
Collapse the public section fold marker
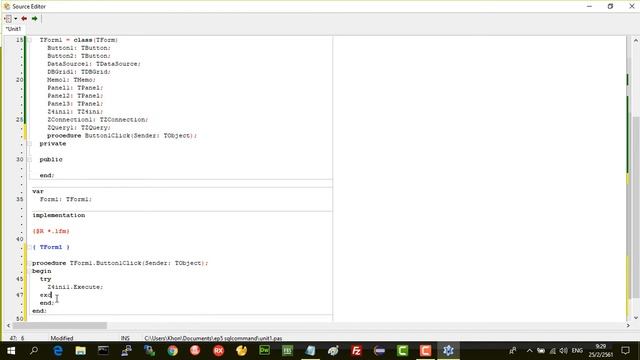point(29,160)
